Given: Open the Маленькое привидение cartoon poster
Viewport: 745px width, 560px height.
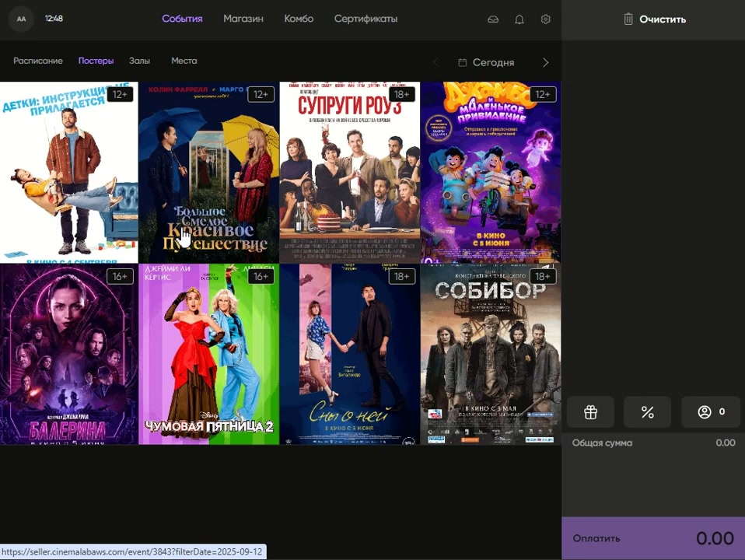Looking at the screenshot, I should [x=491, y=172].
